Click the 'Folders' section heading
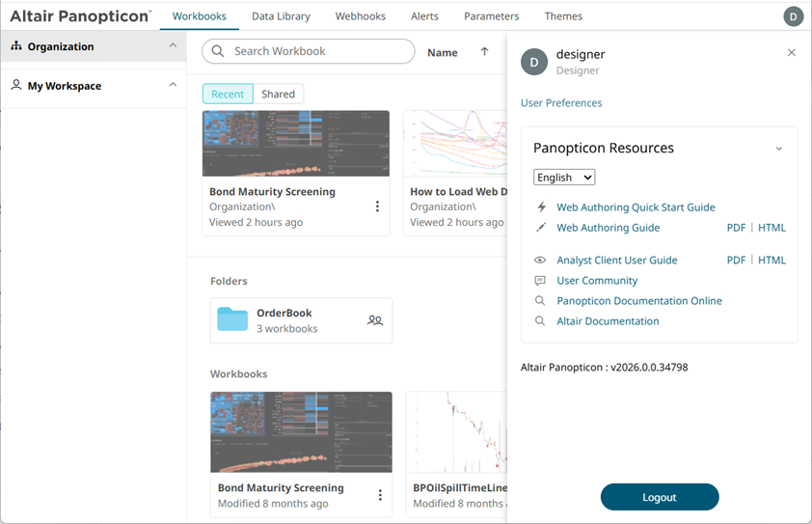The image size is (812, 524). click(229, 281)
